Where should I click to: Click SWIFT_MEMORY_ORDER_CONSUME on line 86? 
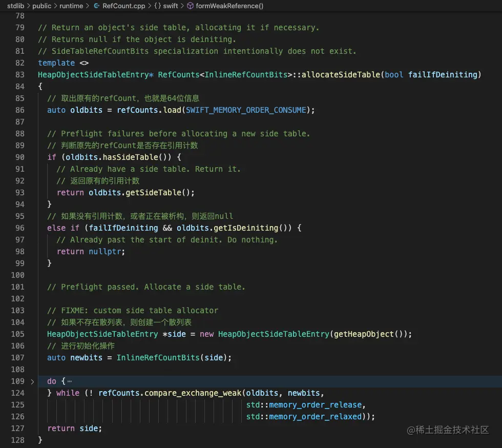pos(246,110)
